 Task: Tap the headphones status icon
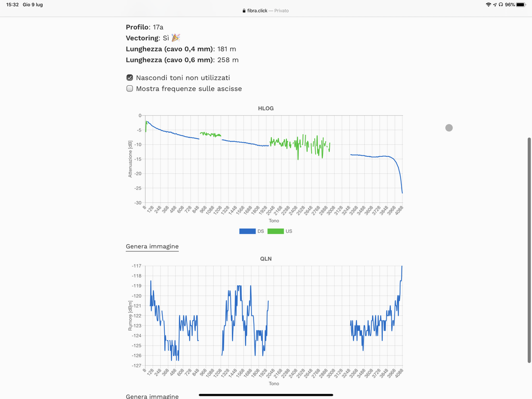(500, 4)
